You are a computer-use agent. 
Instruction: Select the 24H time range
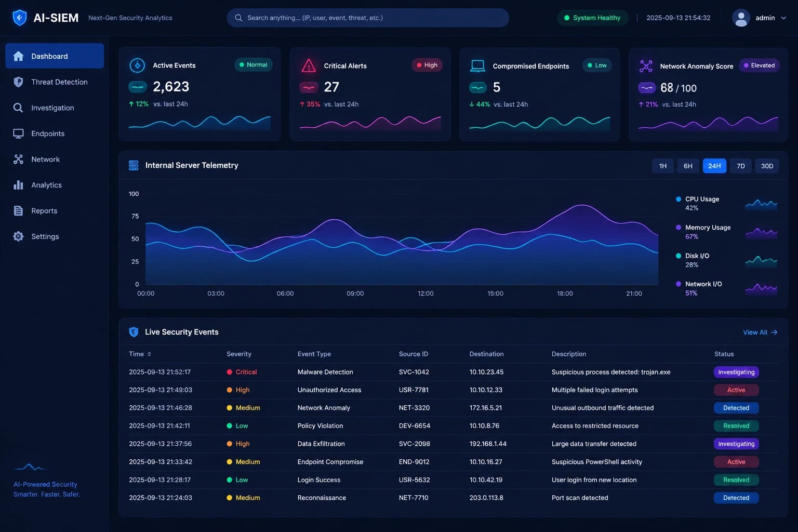714,166
